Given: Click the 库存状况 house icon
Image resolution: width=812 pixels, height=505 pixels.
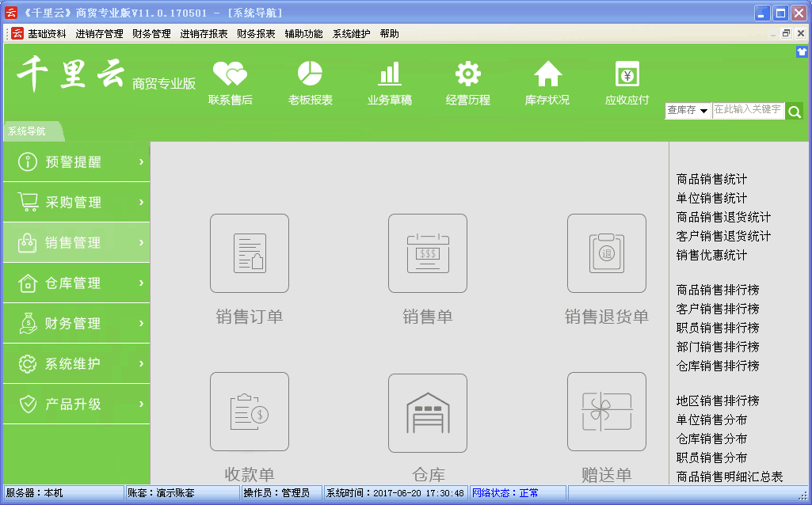Looking at the screenshot, I should pyautogui.click(x=547, y=74).
